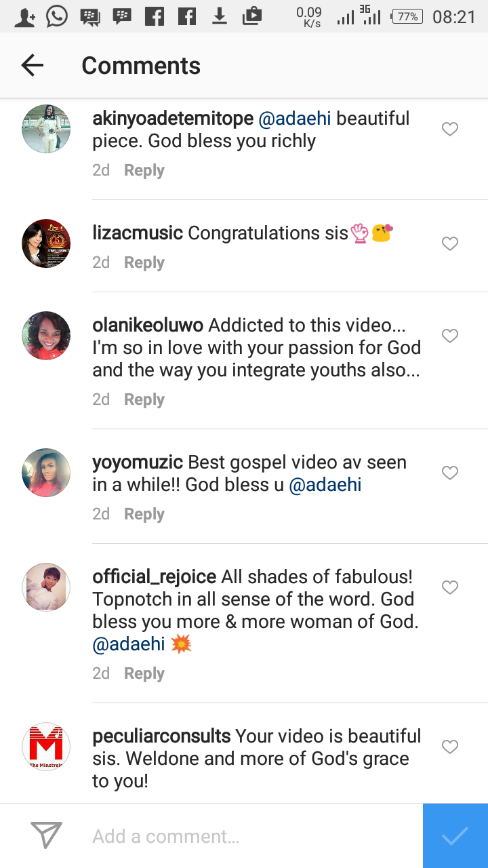Heart yoyomuzic's comment
The image size is (488, 868).
coord(450,473)
